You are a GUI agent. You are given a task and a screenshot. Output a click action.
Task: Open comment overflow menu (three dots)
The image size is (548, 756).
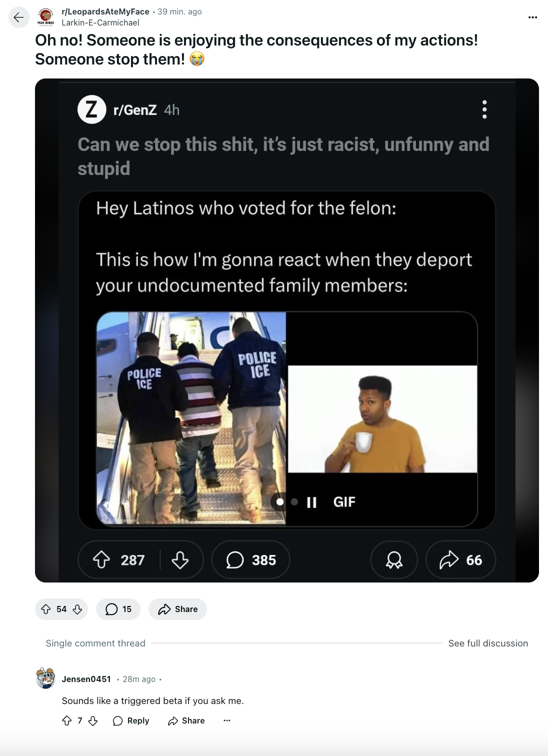click(227, 720)
